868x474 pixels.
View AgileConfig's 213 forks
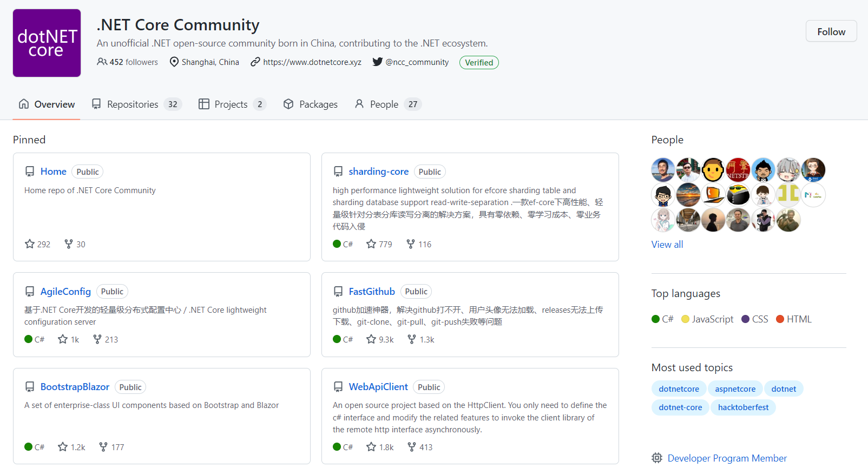click(106, 339)
